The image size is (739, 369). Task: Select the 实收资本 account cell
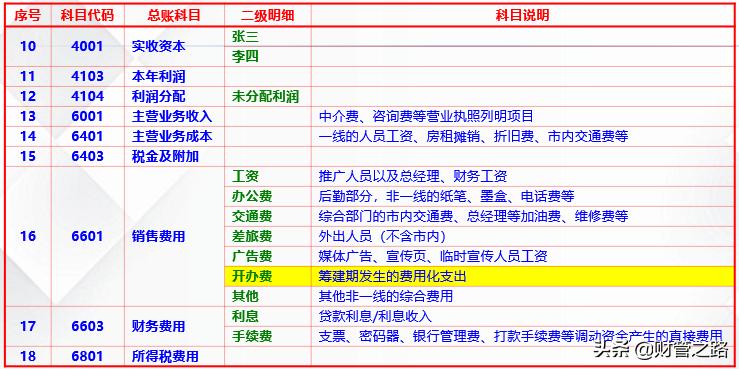[x=174, y=47]
